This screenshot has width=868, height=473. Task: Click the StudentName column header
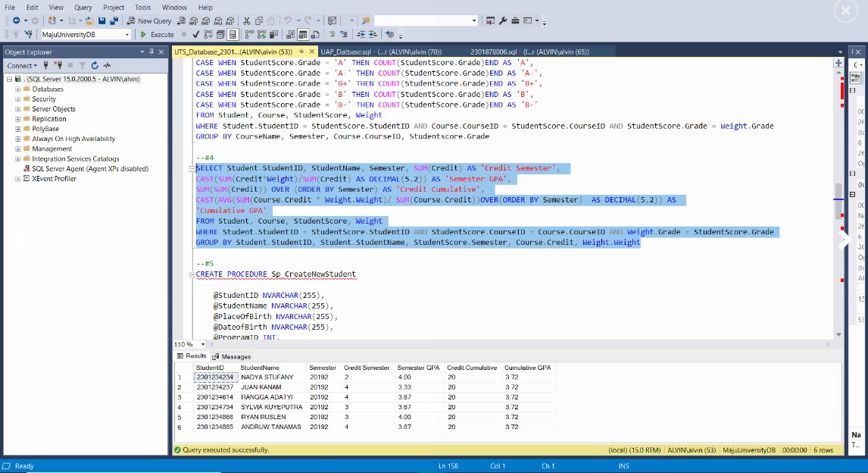273,368
